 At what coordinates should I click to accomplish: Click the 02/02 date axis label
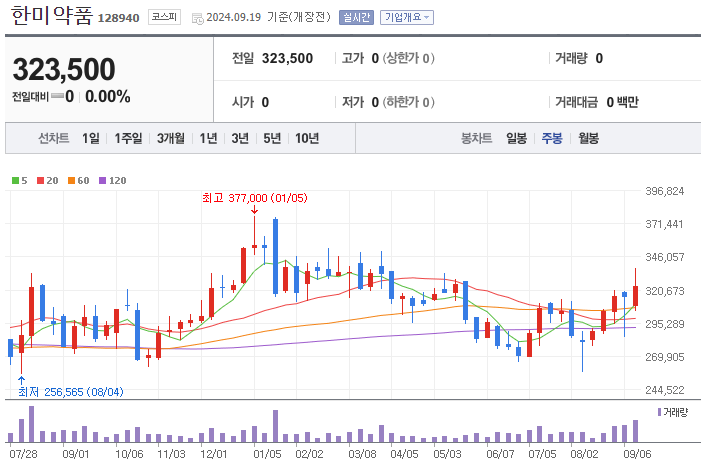(x=309, y=454)
